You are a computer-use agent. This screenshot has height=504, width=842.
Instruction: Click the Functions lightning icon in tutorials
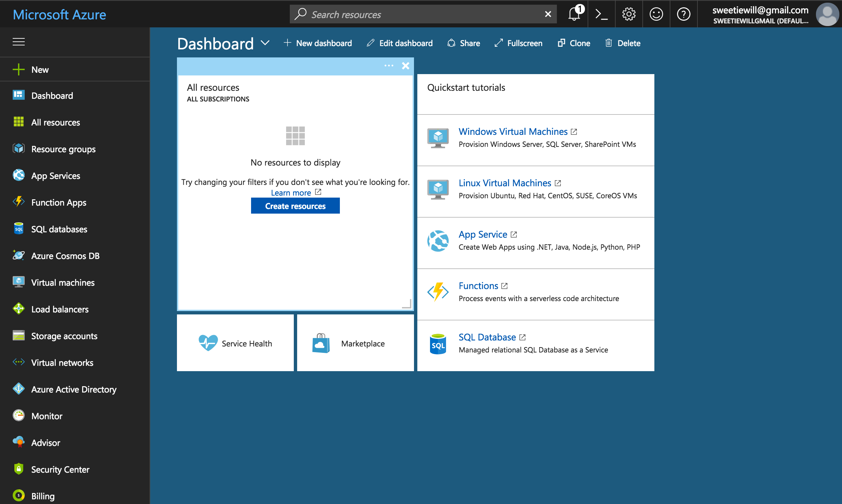(438, 292)
